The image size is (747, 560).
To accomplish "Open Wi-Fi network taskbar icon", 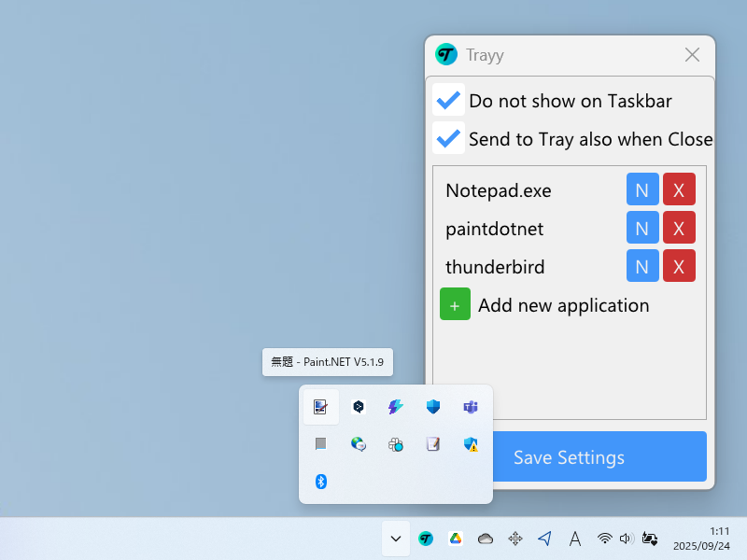I will tap(604, 539).
